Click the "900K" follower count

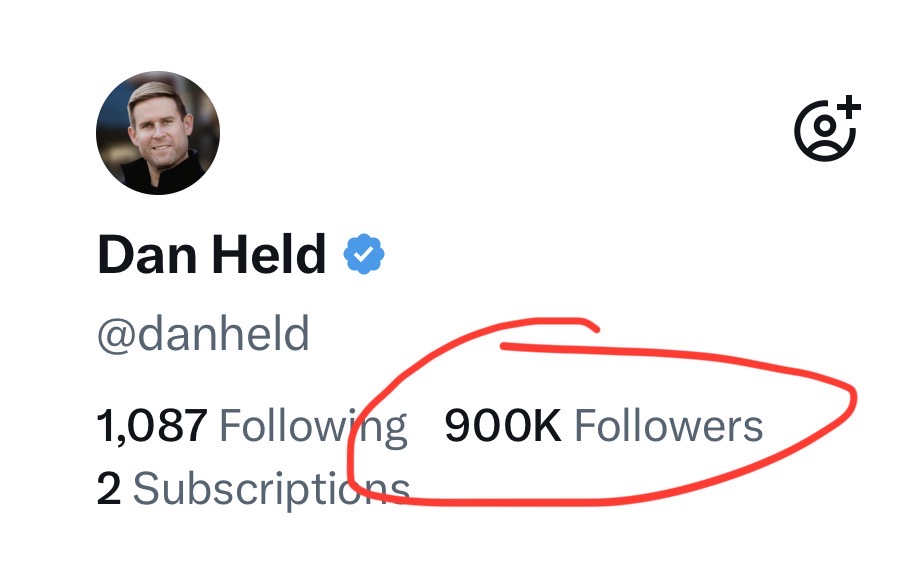coord(503,427)
